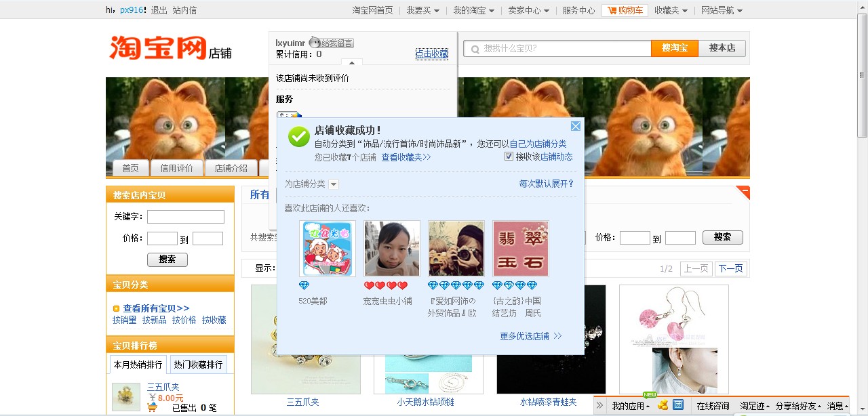This screenshot has width=868, height=416.
Task: Click 查看所有宝贝>> link
Action: tap(156, 308)
